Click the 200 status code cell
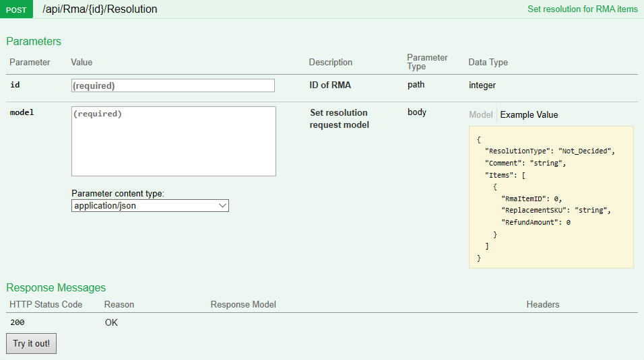Image resolution: width=644 pixels, height=360 pixels. [18, 322]
